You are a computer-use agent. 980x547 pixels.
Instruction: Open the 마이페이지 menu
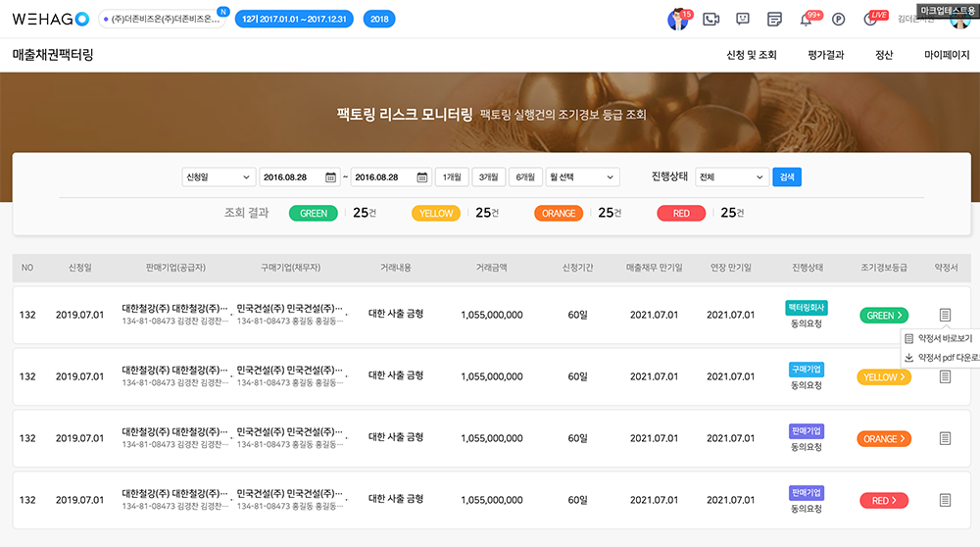coord(947,55)
